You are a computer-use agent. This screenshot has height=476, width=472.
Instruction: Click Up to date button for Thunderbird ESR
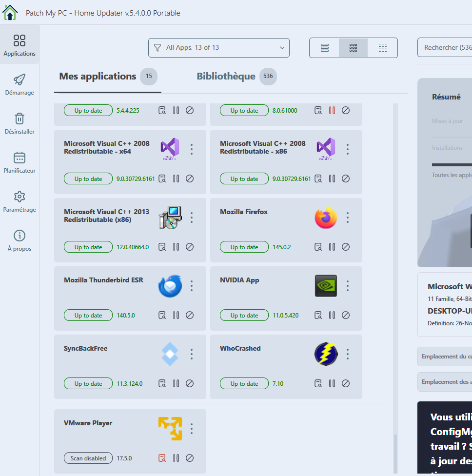tap(88, 316)
